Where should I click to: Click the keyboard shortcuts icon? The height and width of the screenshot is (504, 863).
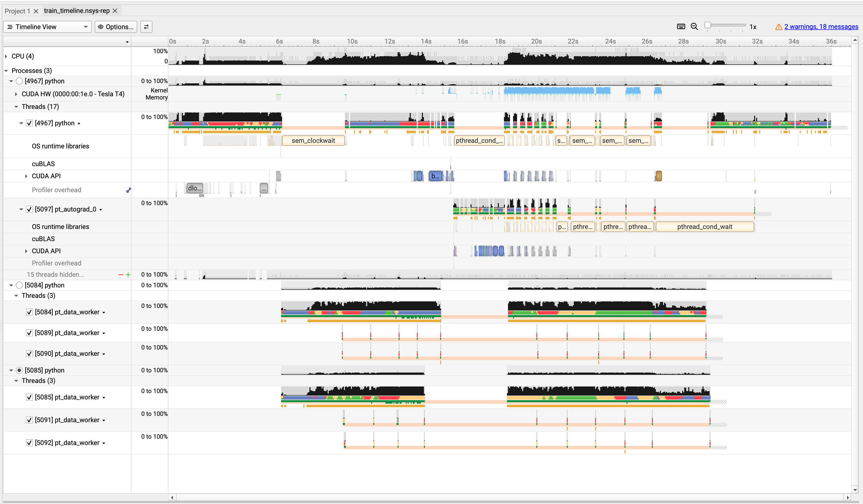(x=681, y=27)
